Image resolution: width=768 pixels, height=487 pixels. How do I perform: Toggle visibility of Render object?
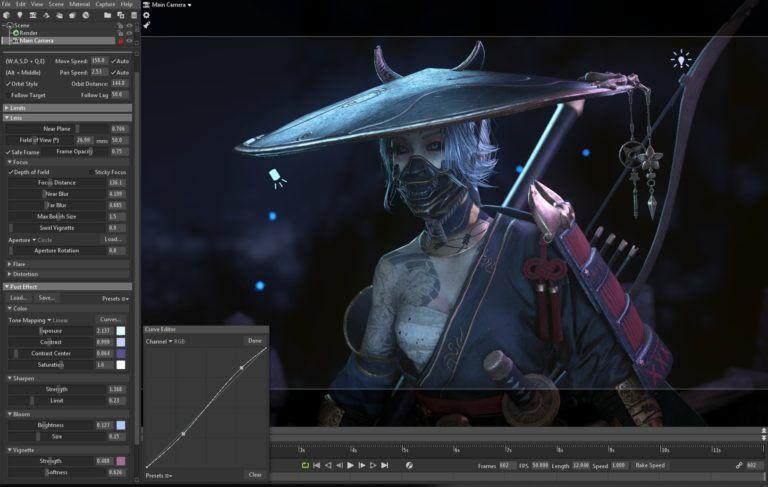pos(130,33)
